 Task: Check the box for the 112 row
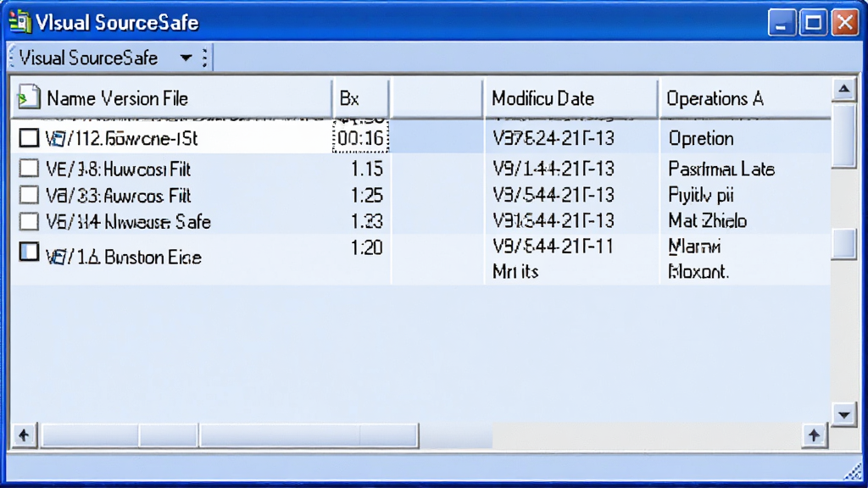pos(29,138)
